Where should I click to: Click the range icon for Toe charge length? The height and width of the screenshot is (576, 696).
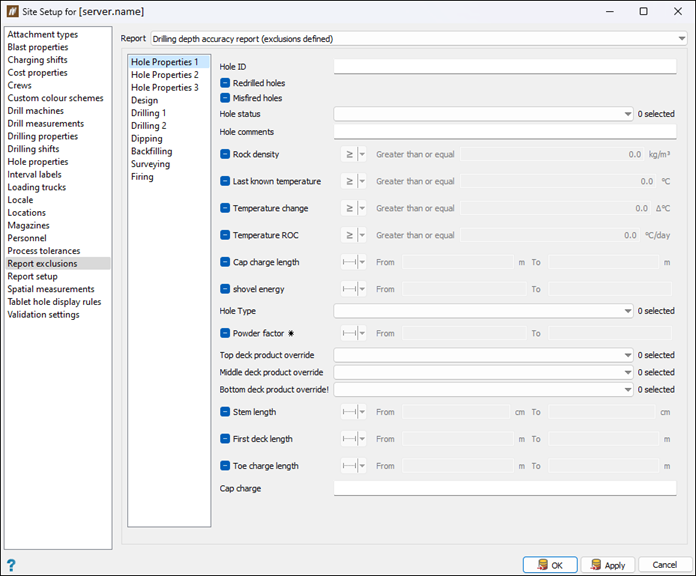[348, 466]
